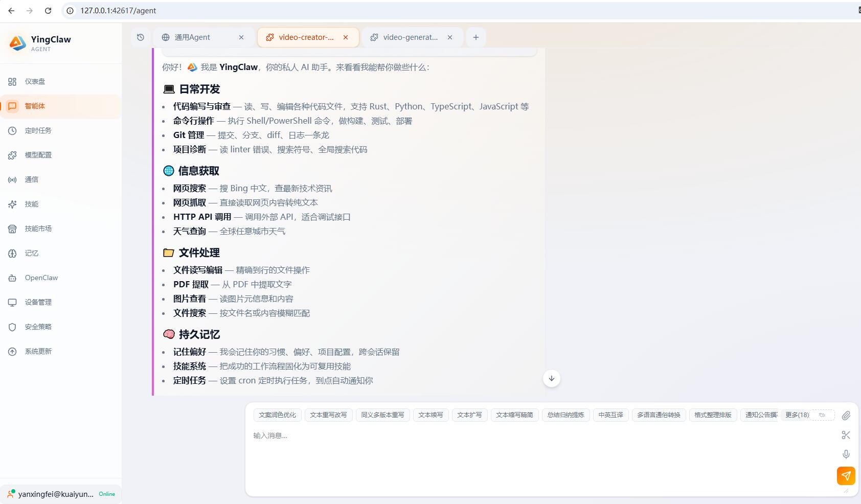Send message with orange send button
861x504 pixels.
tap(846, 476)
